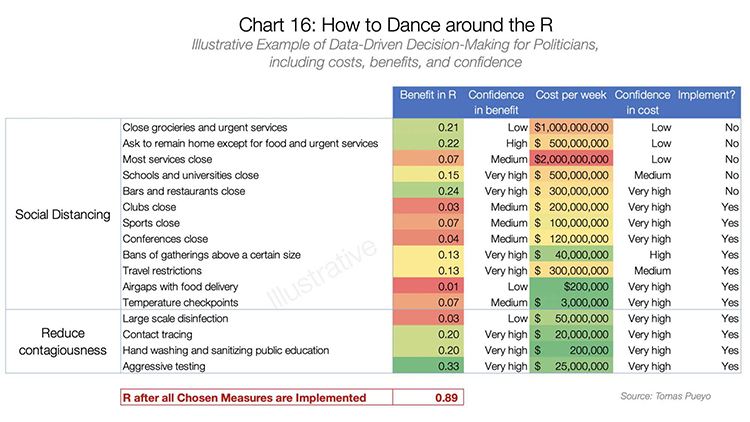750x422 pixels.
Task: Click the 0.89 final R value box
Action: 428,397
